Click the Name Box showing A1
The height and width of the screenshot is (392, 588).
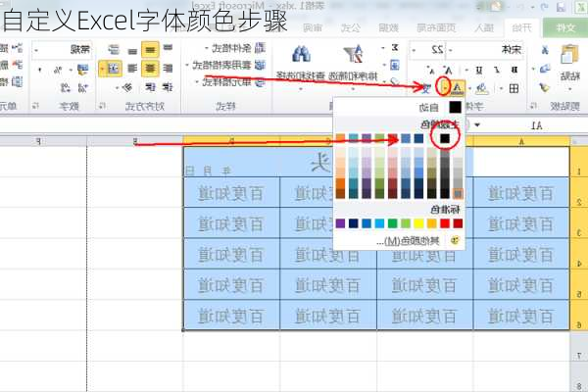click(x=532, y=125)
